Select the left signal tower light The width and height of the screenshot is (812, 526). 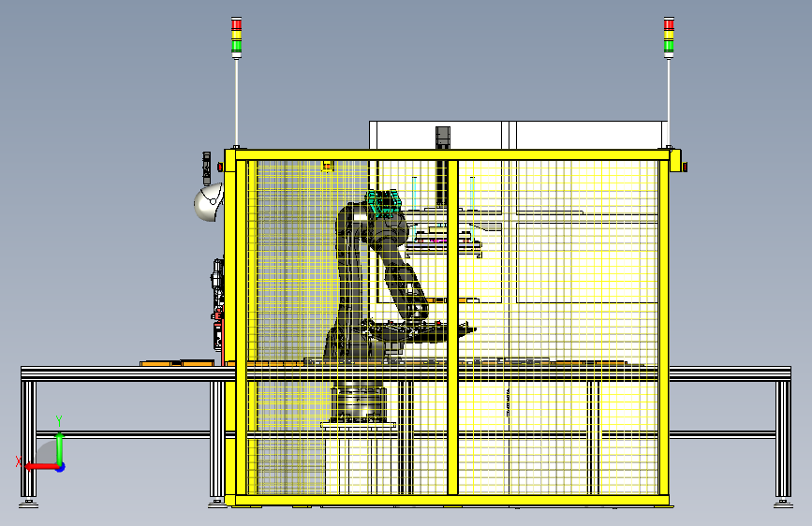(236, 37)
